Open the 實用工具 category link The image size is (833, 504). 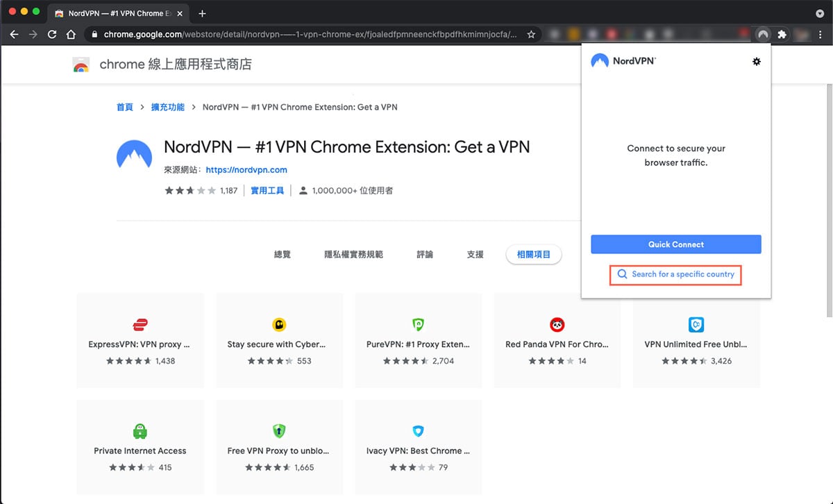(x=267, y=190)
